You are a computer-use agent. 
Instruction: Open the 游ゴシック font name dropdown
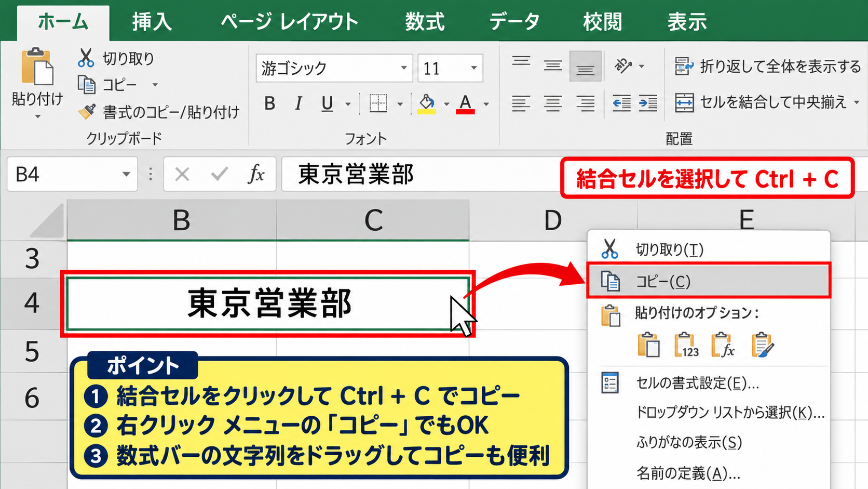pos(403,68)
